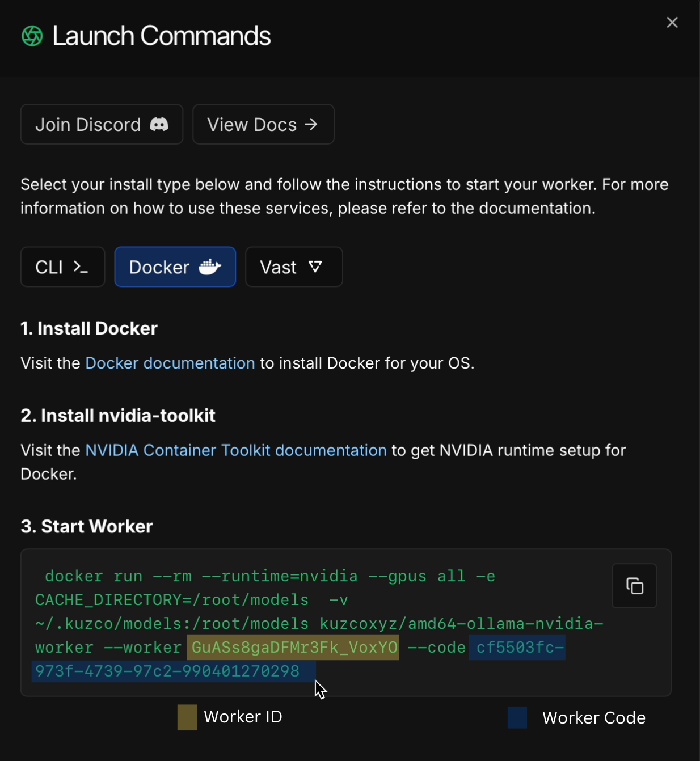Click 'docker run --rm' command line text

click(119, 576)
